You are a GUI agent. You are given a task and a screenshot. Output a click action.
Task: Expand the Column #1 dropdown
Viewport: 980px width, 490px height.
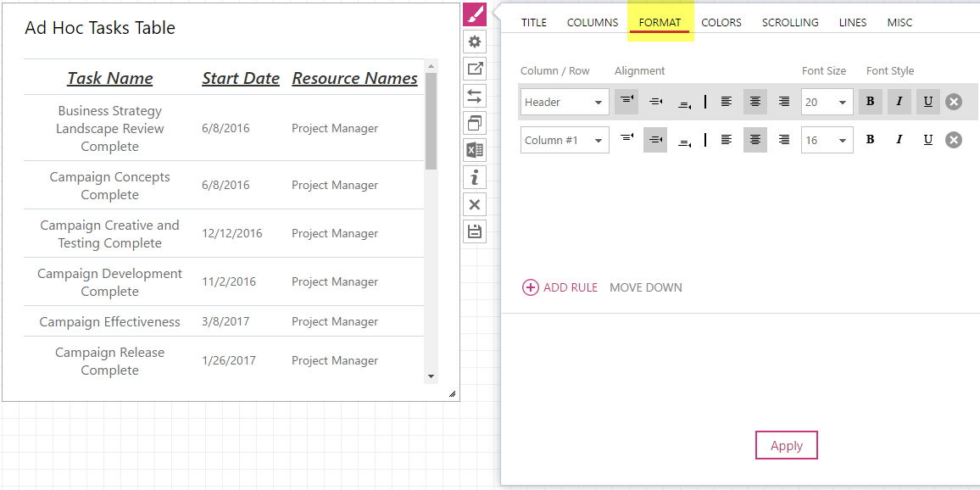[x=565, y=140]
